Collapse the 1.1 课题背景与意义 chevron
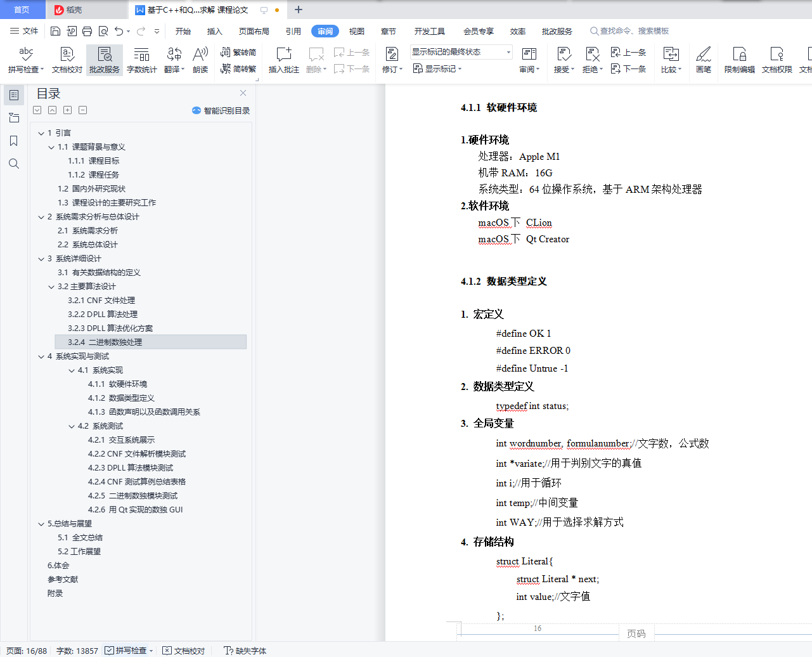The width and height of the screenshot is (812, 657). [51, 147]
